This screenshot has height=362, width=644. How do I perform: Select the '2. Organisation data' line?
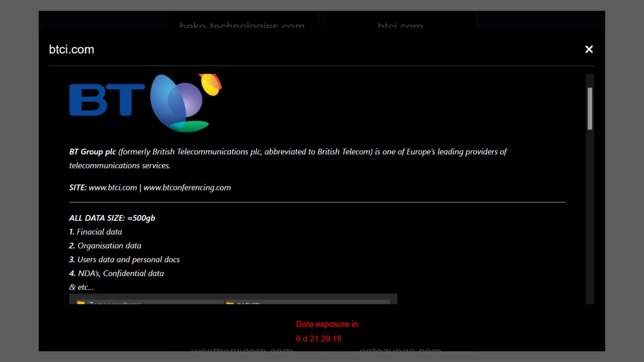105,246
